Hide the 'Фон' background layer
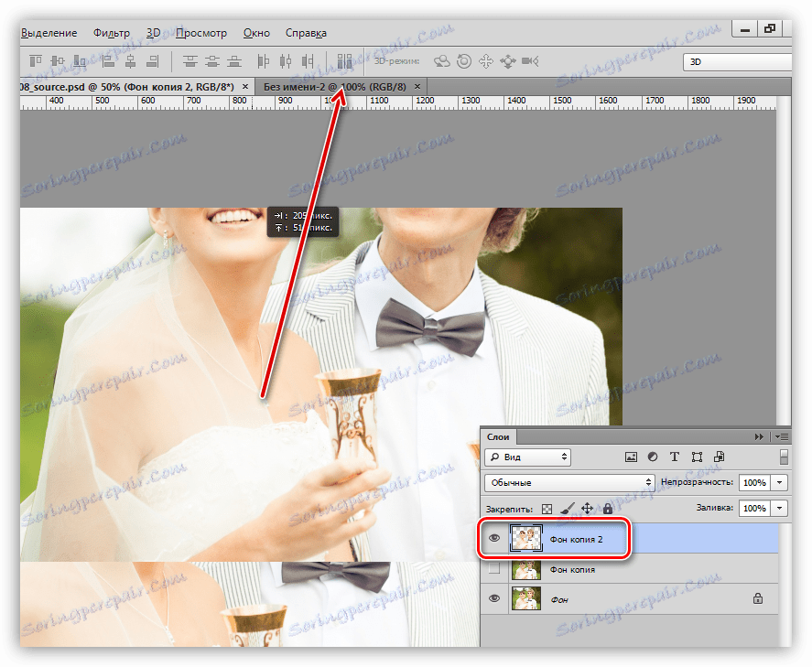Viewport: 812px width, 667px height. pos(494,598)
